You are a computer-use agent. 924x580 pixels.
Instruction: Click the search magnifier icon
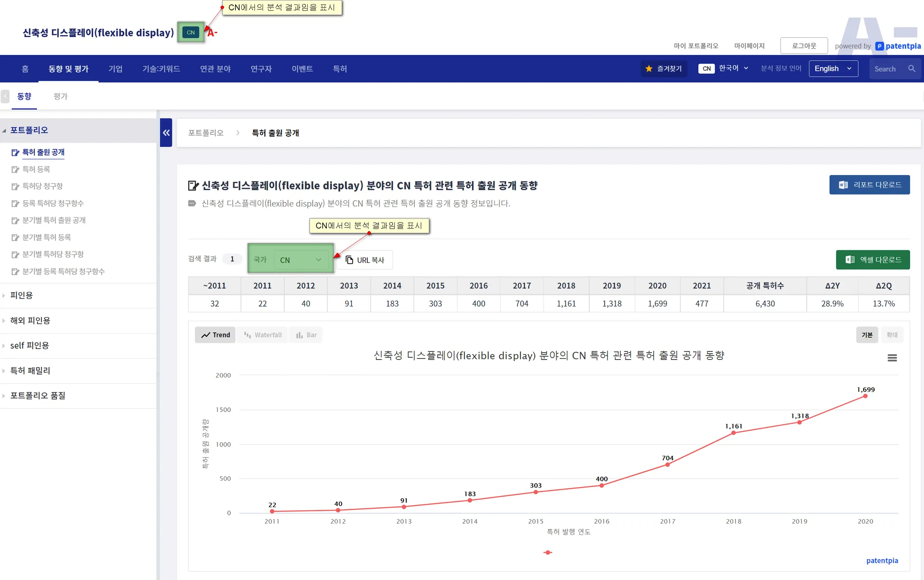tap(911, 69)
